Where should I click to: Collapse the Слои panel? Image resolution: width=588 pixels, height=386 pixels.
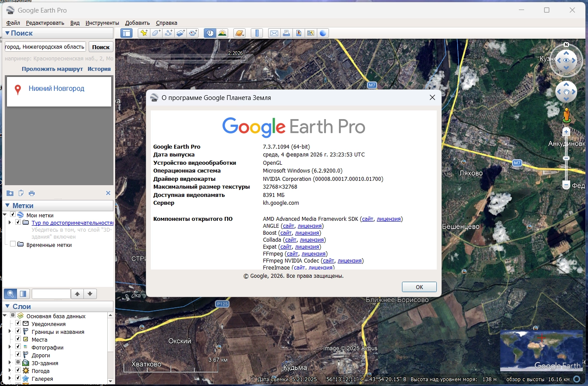pos(7,306)
